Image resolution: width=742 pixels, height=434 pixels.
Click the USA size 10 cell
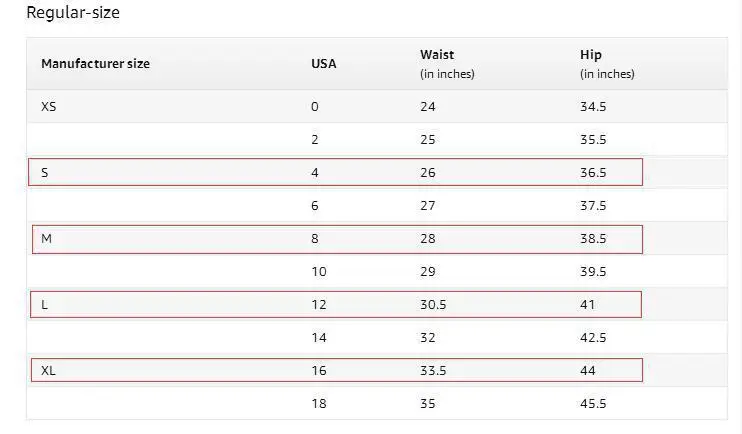pos(319,272)
